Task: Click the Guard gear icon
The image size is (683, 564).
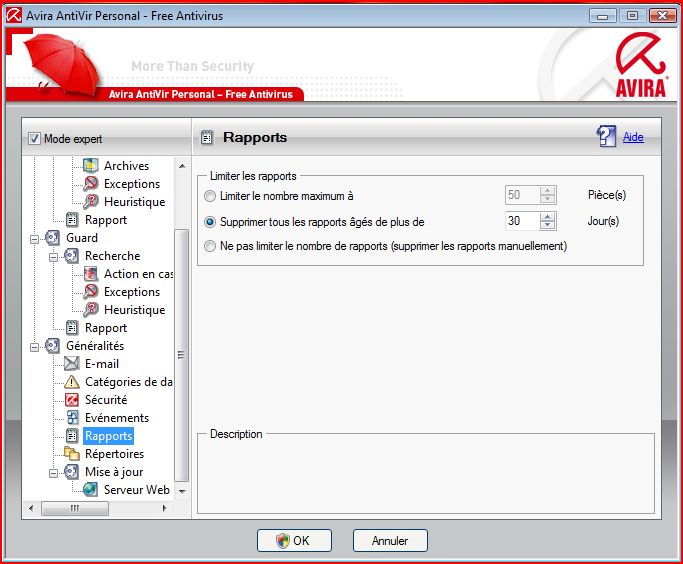Action: (x=52, y=237)
